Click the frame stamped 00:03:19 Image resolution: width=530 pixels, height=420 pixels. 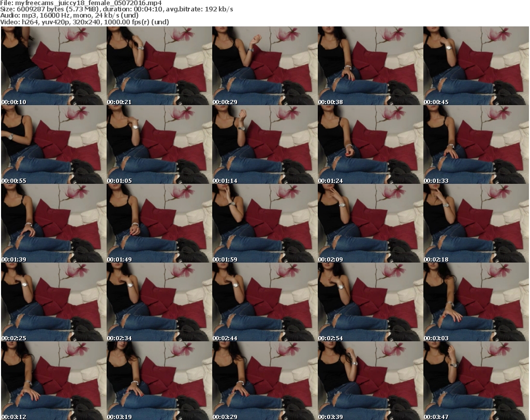coord(159,381)
